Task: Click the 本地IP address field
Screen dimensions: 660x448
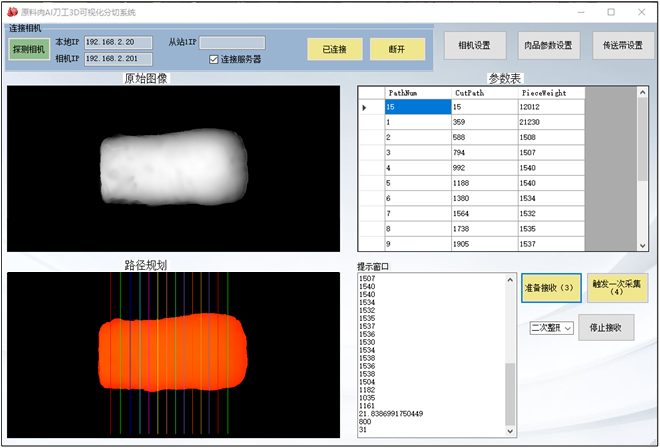Action: 117,42
